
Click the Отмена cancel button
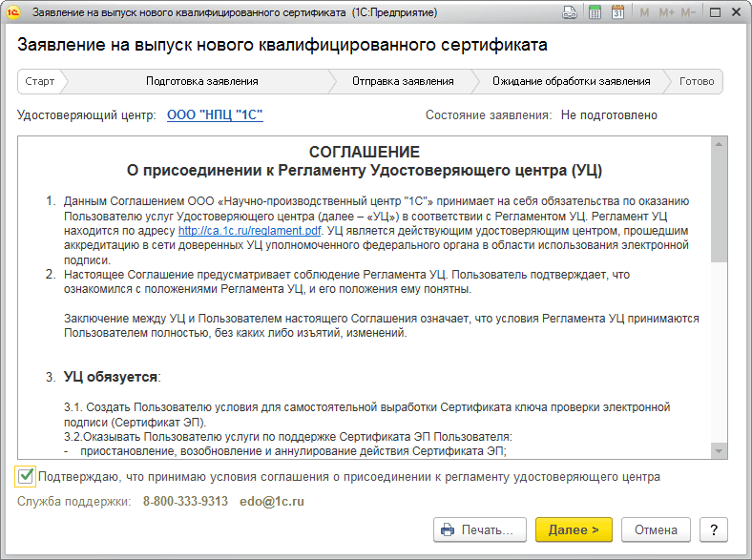(x=656, y=529)
